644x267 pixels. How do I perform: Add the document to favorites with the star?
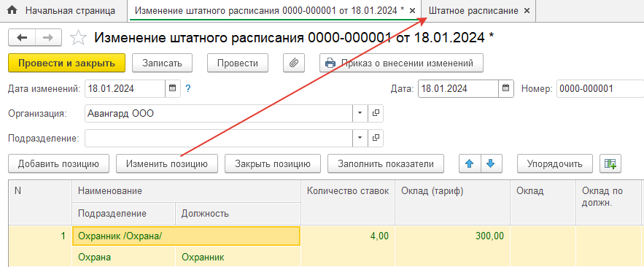click(78, 38)
